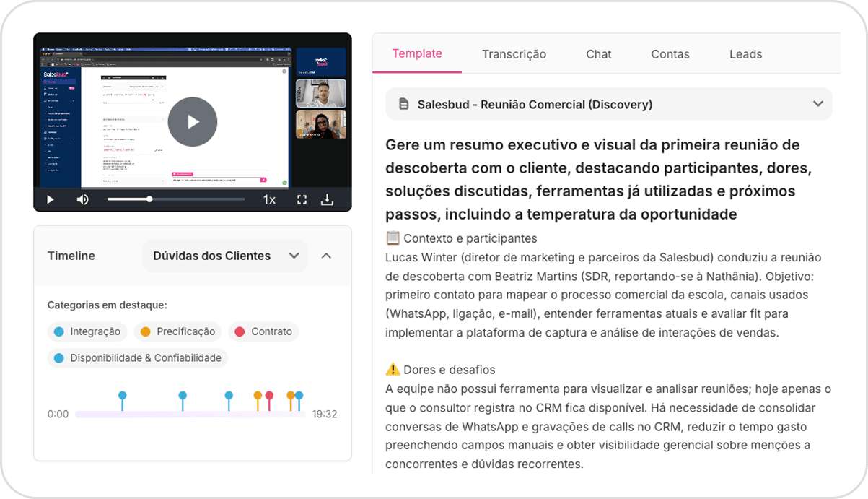Click the document icon beside the template name
868x499 pixels.
click(x=404, y=104)
